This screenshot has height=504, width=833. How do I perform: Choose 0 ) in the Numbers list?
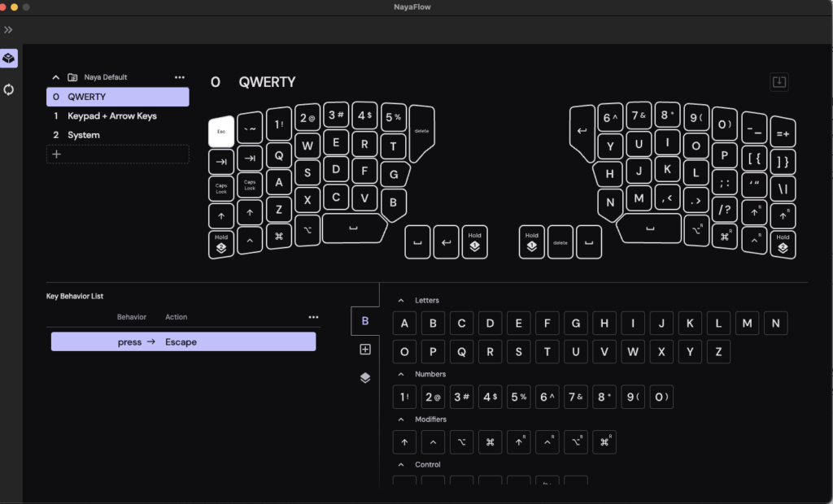(x=661, y=397)
